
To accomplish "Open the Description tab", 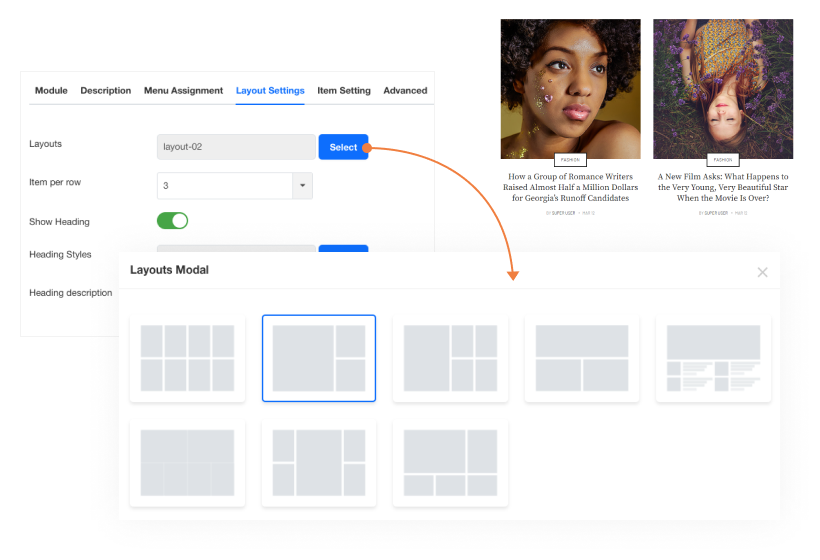I will 105,91.
